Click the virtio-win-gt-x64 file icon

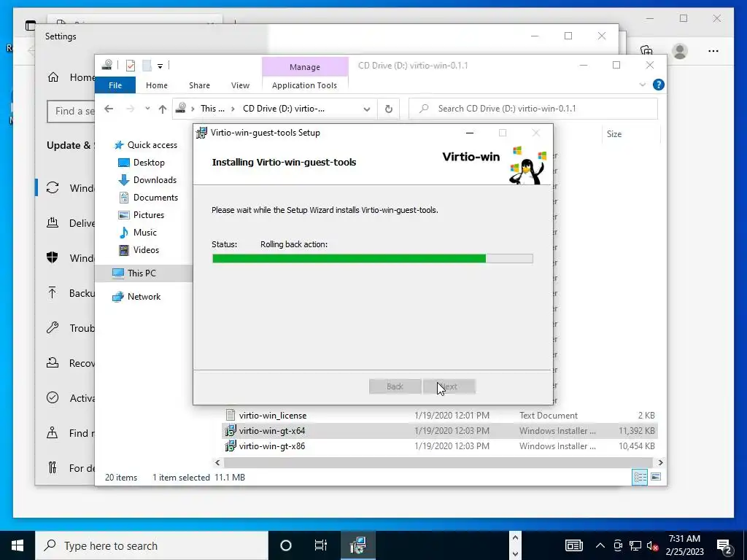pos(231,430)
